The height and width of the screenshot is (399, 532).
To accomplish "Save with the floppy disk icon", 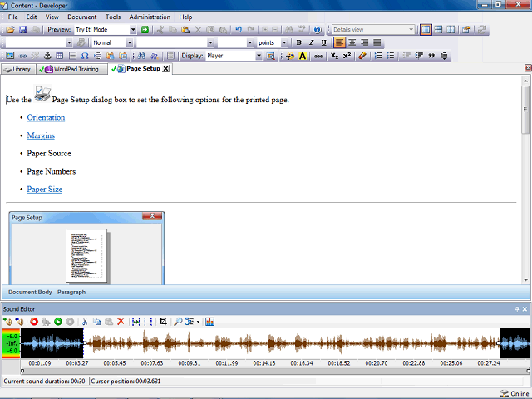I will (22, 30).
